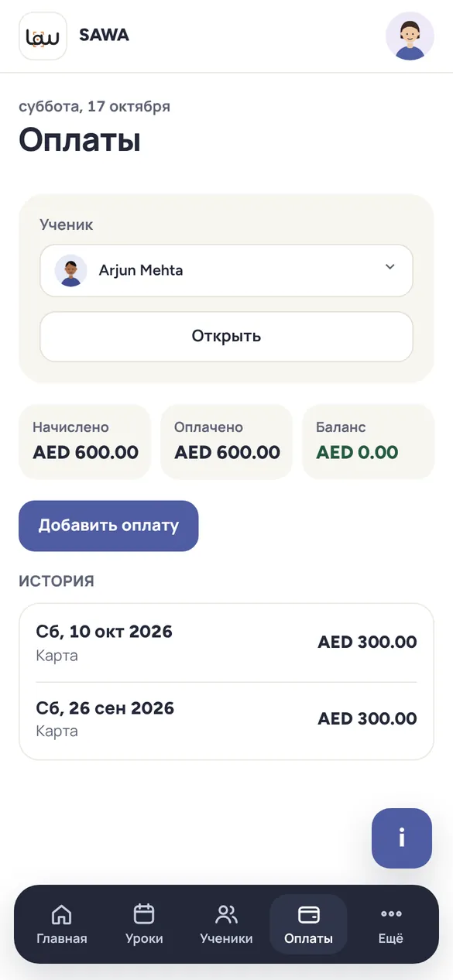Tap the wallet icon for Оплаты
The width and height of the screenshot is (453, 980).
click(308, 914)
